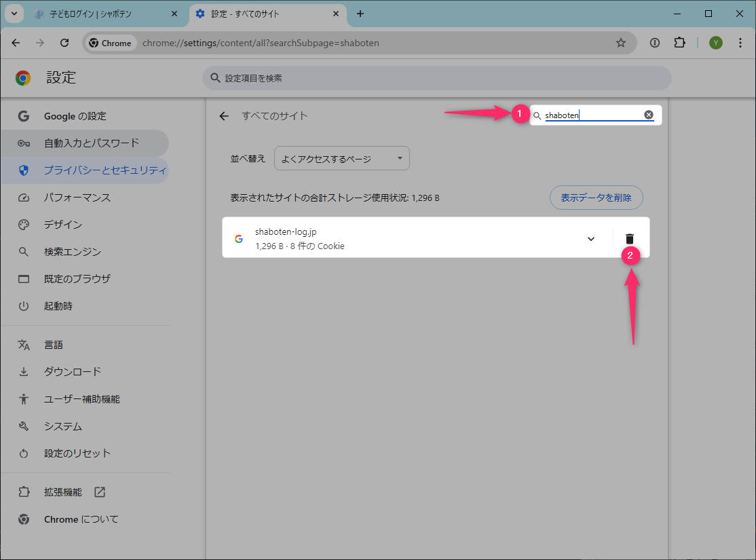Open the tab search dropdown arrow
The width and height of the screenshot is (756, 560).
click(x=14, y=14)
